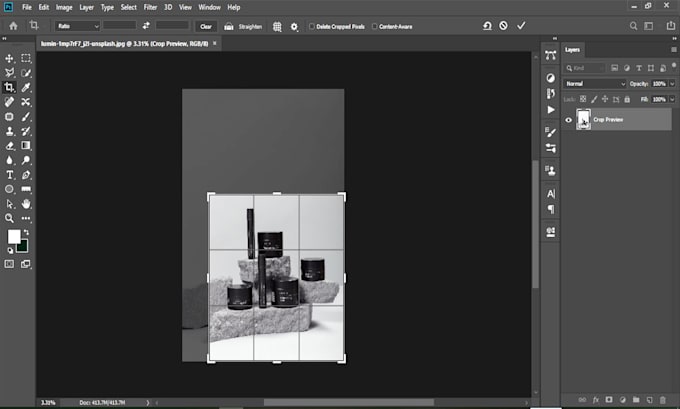Open the Normal blend mode dropdown
This screenshot has height=409, width=680.
click(594, 83)
